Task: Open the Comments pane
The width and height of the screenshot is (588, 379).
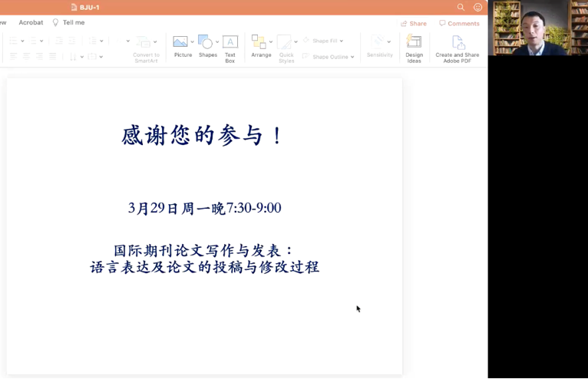Action: coord(459,23)
